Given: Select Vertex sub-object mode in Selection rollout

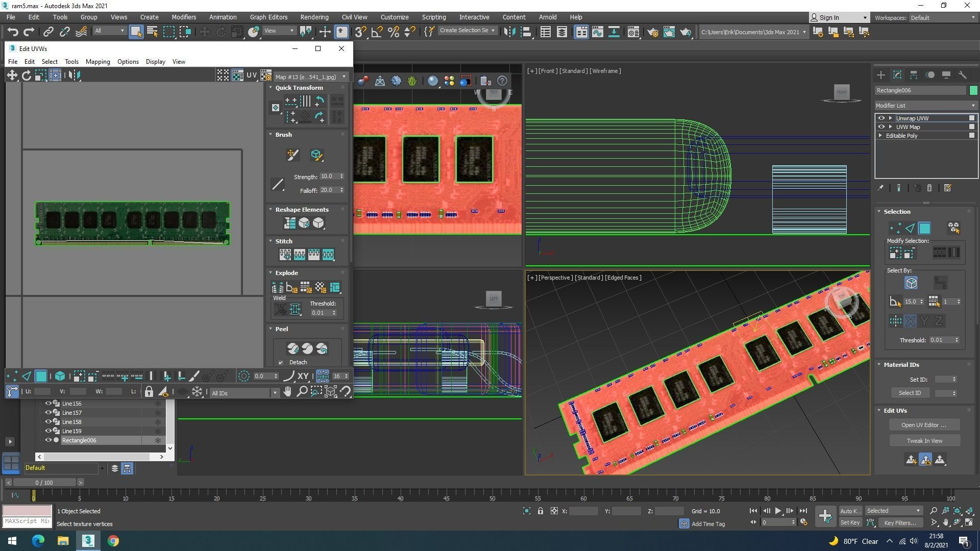Looking at the screenshot, I should pos(895,228).
